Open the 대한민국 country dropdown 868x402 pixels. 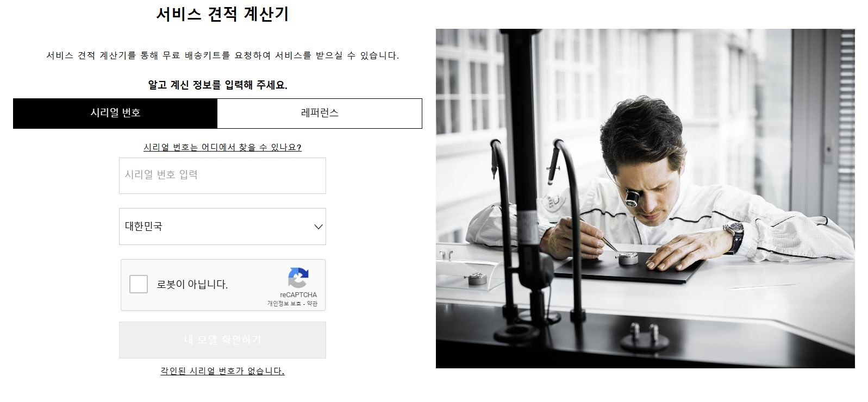point(222,227)
